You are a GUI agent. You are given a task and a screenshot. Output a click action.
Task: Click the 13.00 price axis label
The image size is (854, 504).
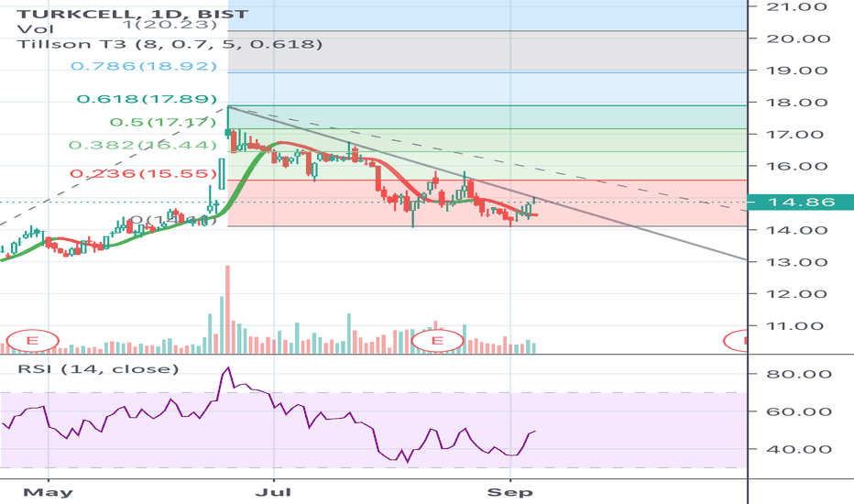(797, 262)
